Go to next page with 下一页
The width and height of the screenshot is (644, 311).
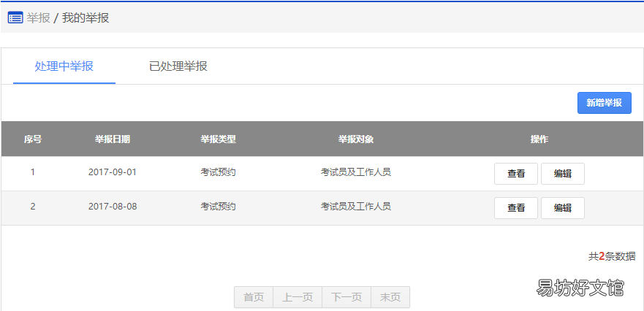coord(346,297)
